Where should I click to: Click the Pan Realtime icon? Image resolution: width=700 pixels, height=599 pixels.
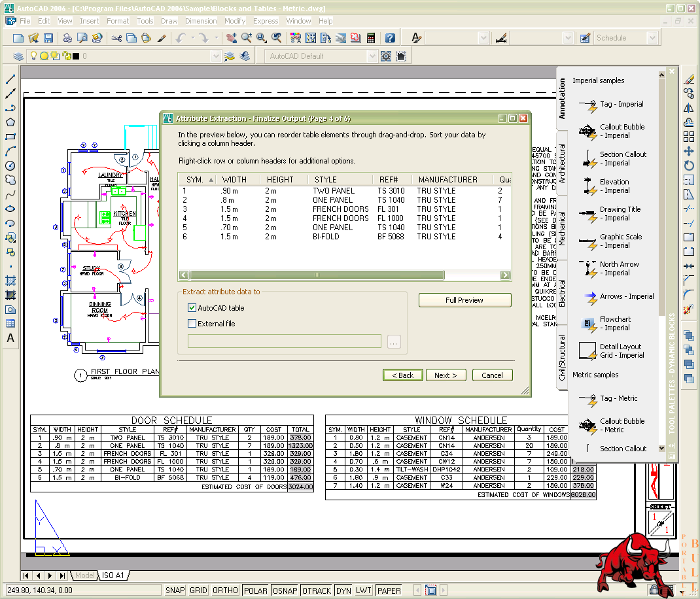pos(231,38)
